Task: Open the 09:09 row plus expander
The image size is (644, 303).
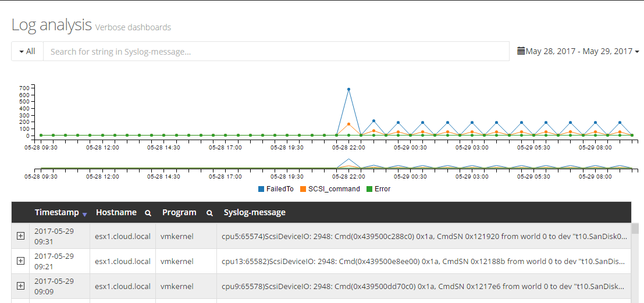Action: tap(20, 286)
